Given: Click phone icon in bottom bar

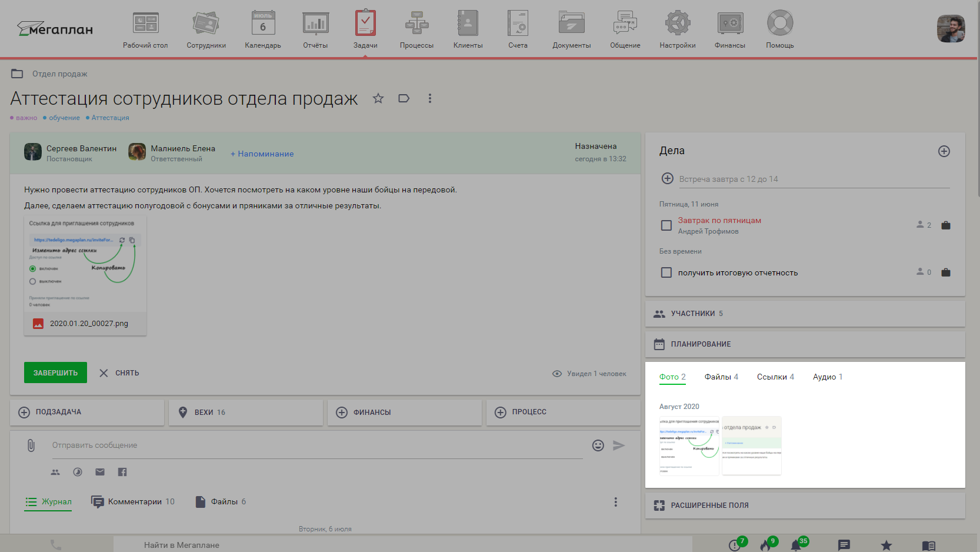Looking at the screenshot, I should (56, 545).
